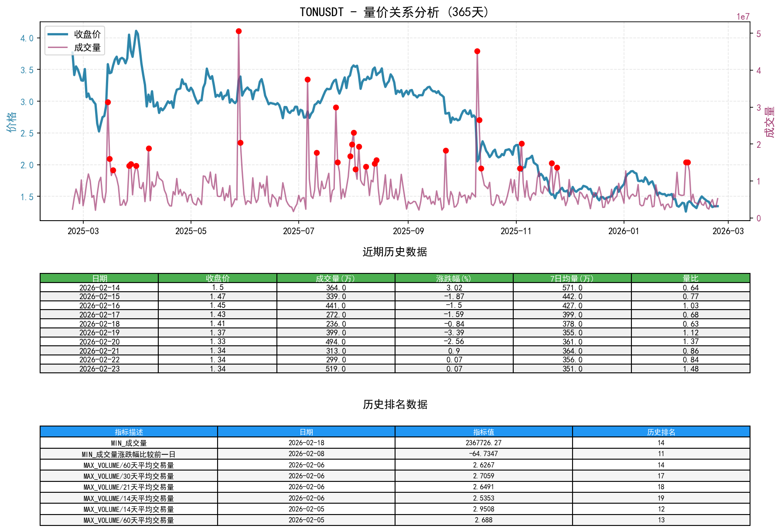The height and width of the screenshot is (532, 781).
Task: Select the 2026-02-23 data row
Action: [99, 368]
